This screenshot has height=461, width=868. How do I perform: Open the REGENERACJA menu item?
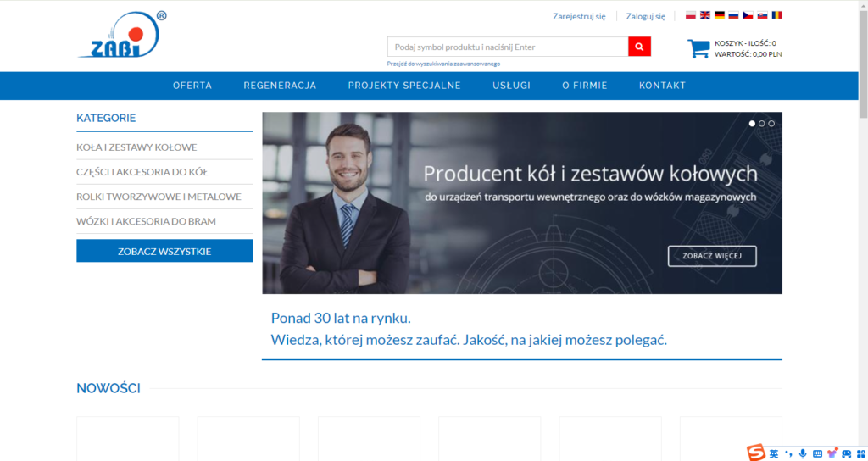pos(280,86)
